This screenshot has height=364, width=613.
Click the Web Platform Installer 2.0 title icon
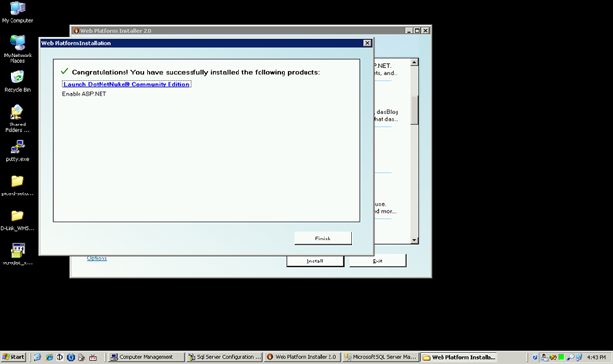(76, 30)
